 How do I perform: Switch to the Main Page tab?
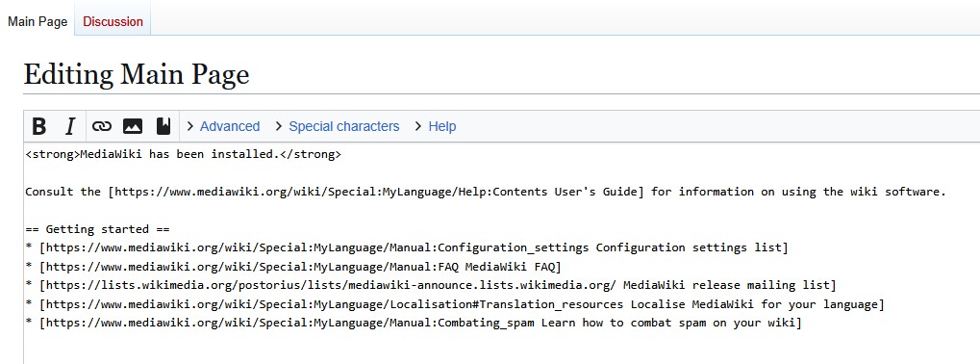tap(38, 21)
